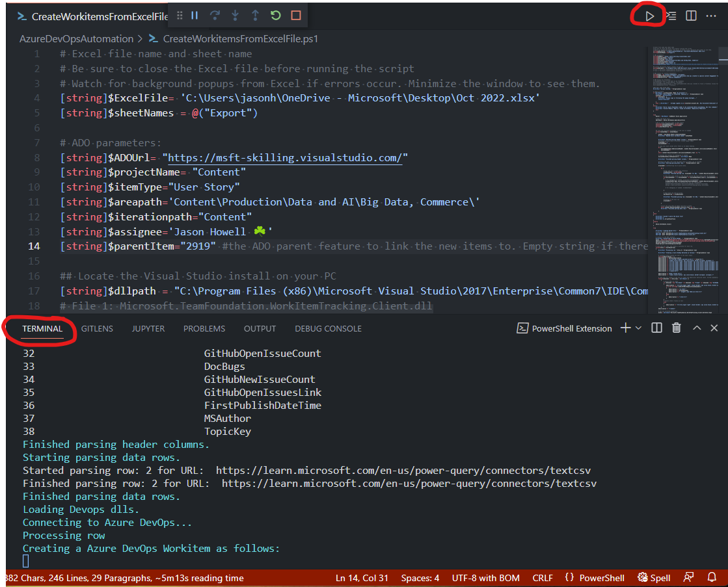Kill the terminal with the trash icon
This screenshot has height=587, width=728.
coord(676,328)
